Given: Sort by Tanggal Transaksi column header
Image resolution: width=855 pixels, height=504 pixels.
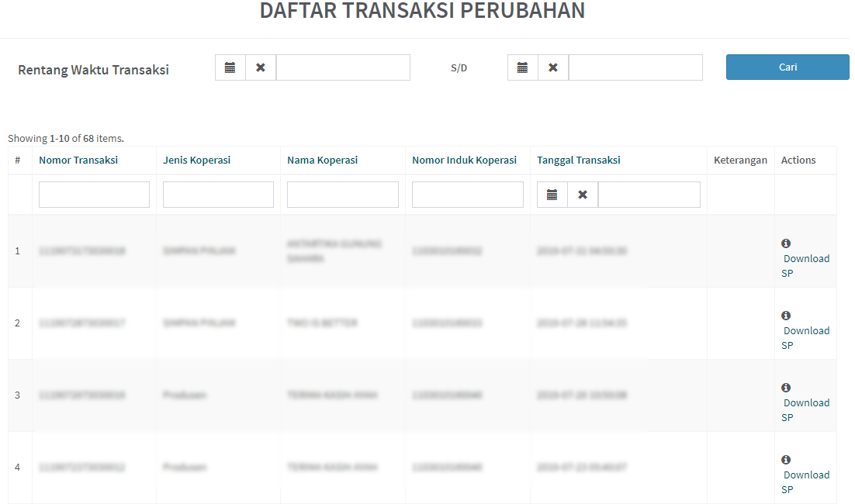Looking at the screenshot, I should point(578,161).
